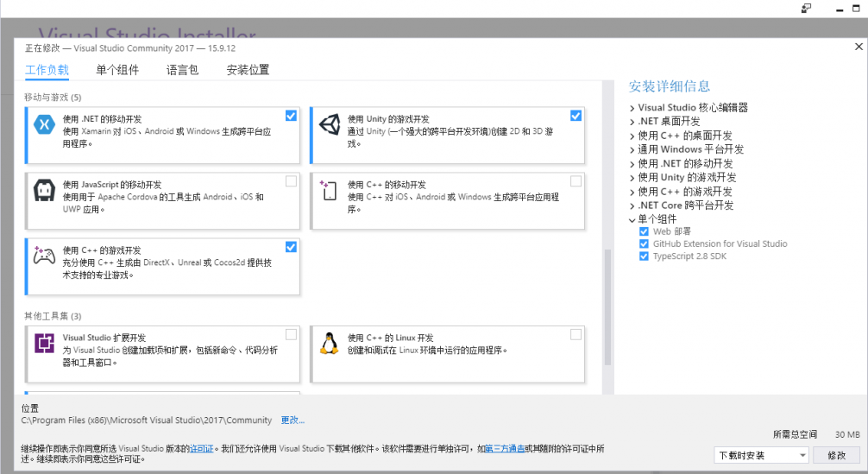Uncheck the Web 部署 component
This screenshot has height=474, width=868.
(644, 231)
